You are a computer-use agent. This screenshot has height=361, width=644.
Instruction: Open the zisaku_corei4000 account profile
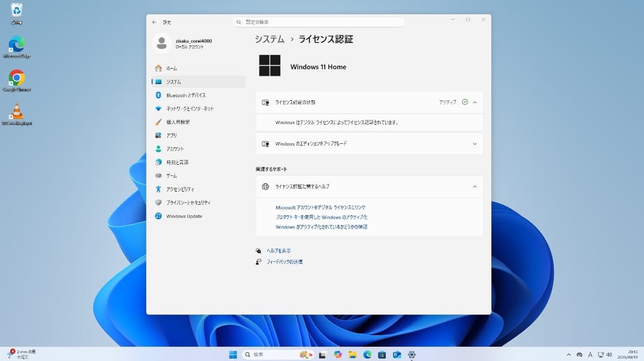(x=183, y=44)
